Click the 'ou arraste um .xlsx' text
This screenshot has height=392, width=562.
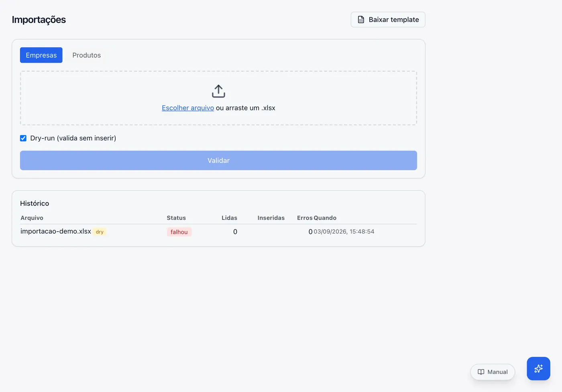(246, 108)
